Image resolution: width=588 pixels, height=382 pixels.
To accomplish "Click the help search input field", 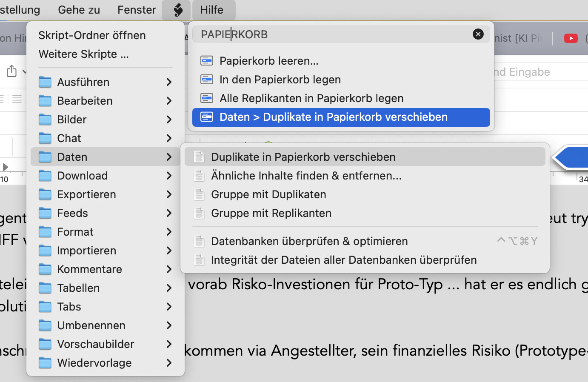I will [332, 34].
